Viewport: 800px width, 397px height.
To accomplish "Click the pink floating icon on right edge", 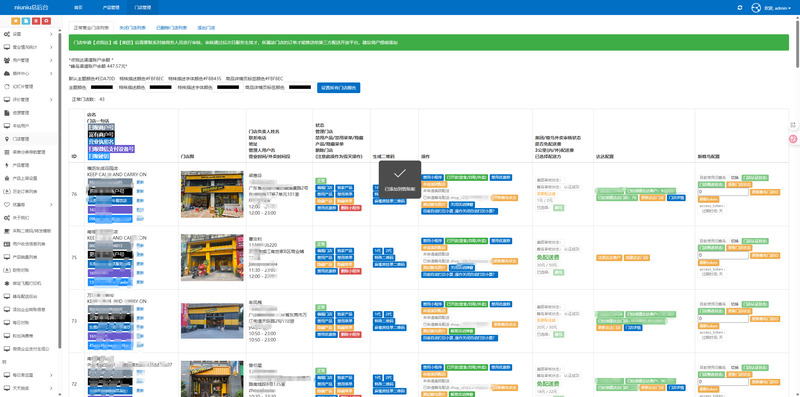I will [x=793, y=138].
